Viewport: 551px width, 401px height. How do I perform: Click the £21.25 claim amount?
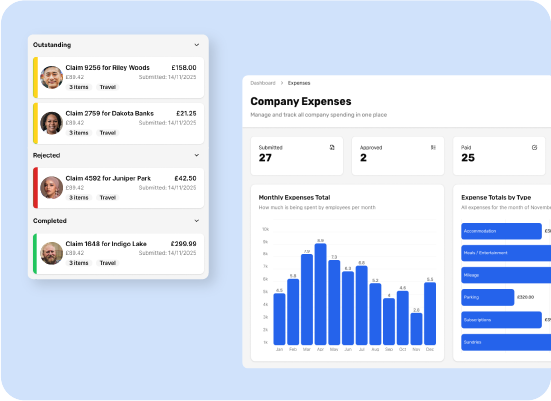(186, 113)
